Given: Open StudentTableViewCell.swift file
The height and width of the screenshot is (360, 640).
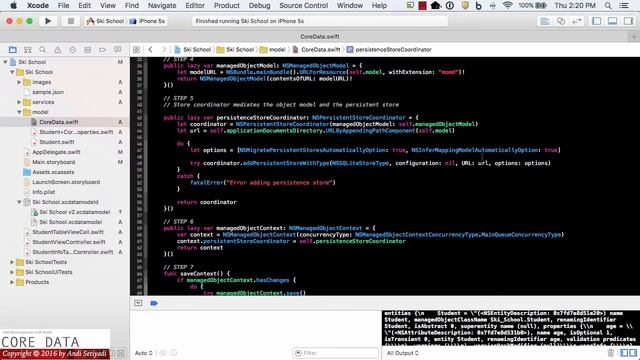Looking at the screenshot, I should point(68,232).
